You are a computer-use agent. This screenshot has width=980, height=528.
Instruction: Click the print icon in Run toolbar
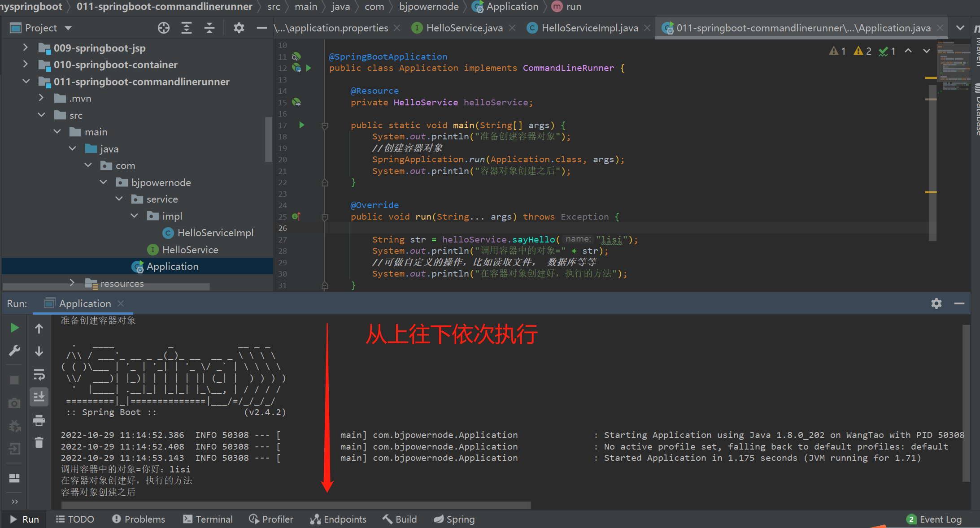click(x=39, y=420)
